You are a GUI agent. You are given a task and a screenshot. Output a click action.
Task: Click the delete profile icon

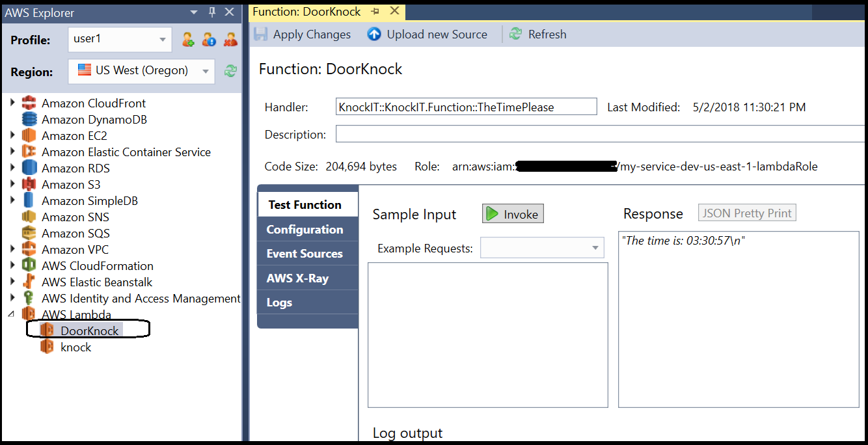click(x=230, y=40)
